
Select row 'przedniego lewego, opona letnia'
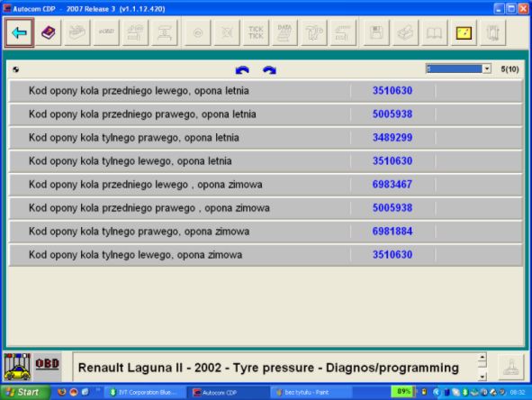point(266,91)
